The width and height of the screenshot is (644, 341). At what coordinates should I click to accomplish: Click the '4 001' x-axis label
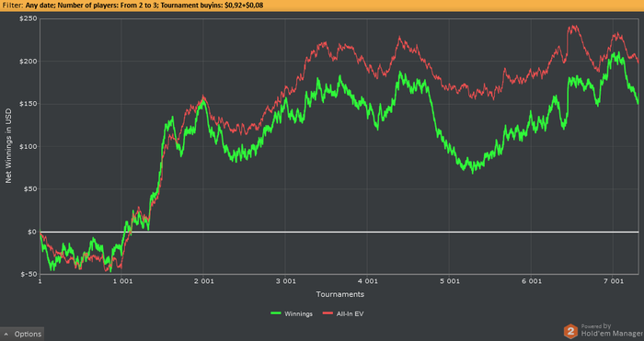[368, 281]
